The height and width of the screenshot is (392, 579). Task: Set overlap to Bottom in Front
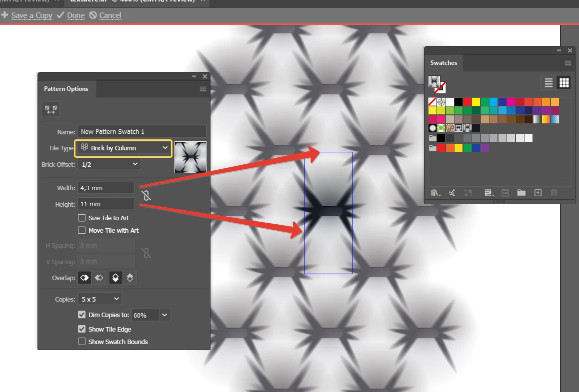[129, 278]
